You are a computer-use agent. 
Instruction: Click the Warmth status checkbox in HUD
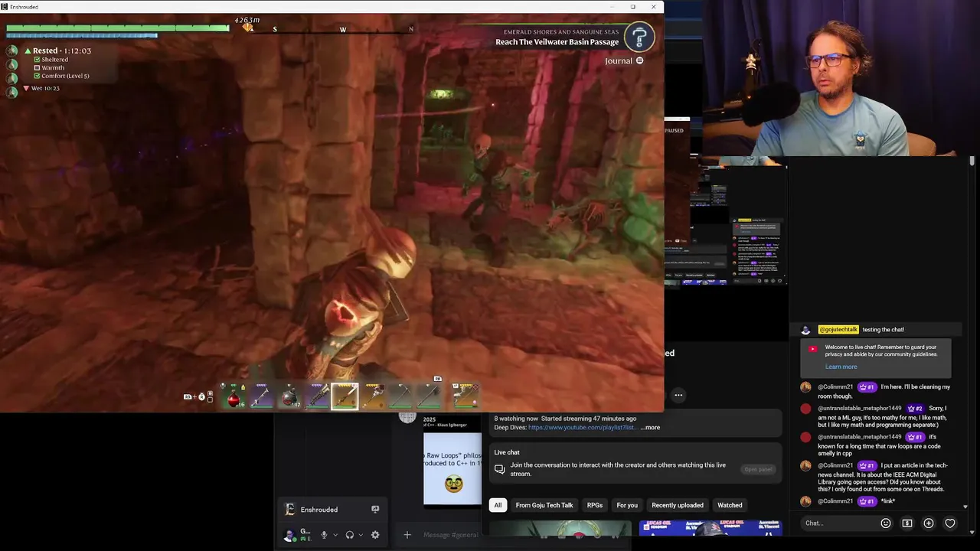tap(38, 67)
